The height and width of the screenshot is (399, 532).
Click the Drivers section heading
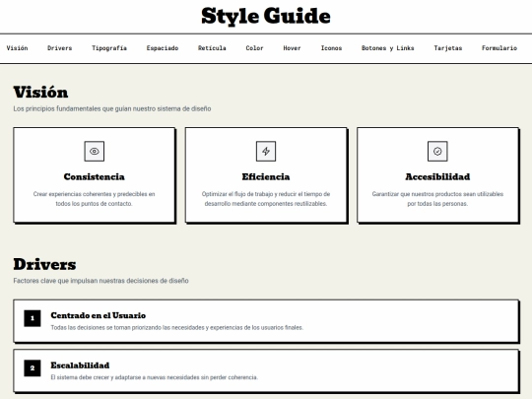44,264
